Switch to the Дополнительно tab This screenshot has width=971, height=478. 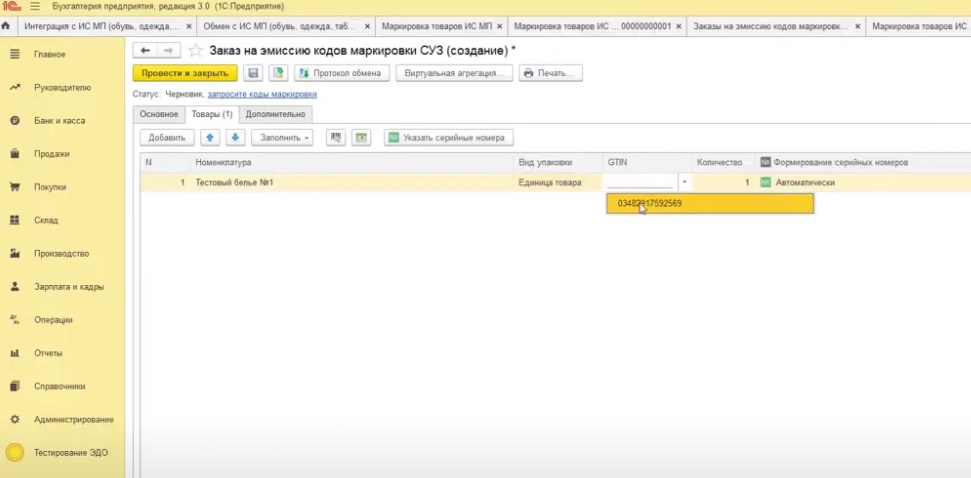[275, 114]
